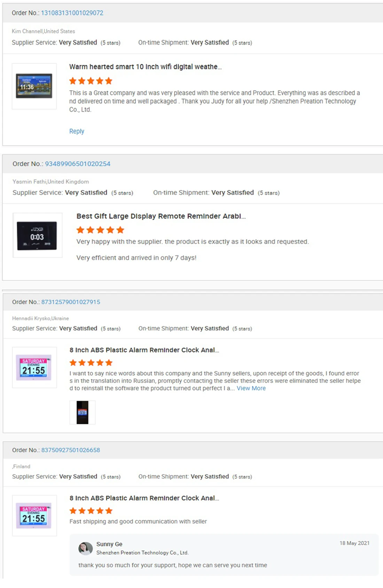Click the star rating in the Finland review
The image size is (383, 588).
(91, 511)
